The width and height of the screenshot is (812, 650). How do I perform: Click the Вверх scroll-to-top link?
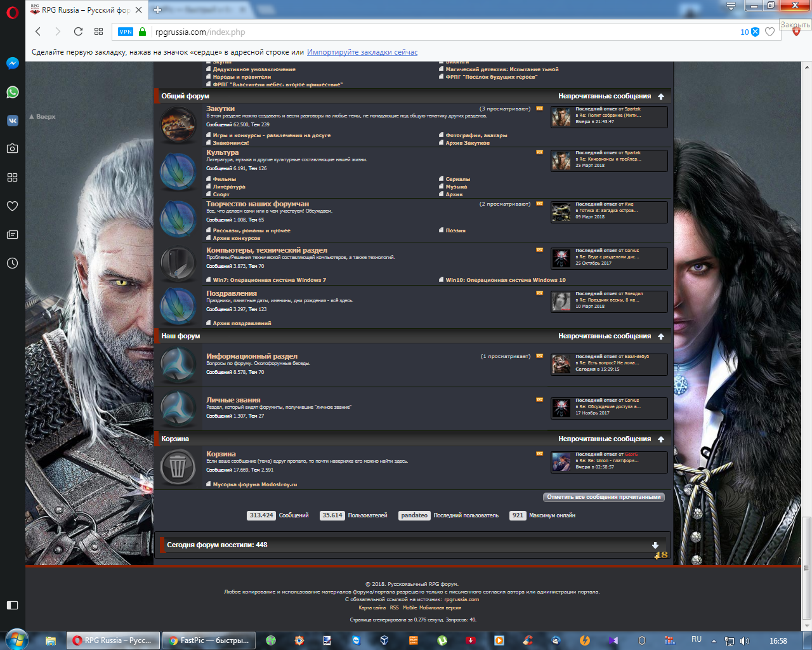click(43, 117)
